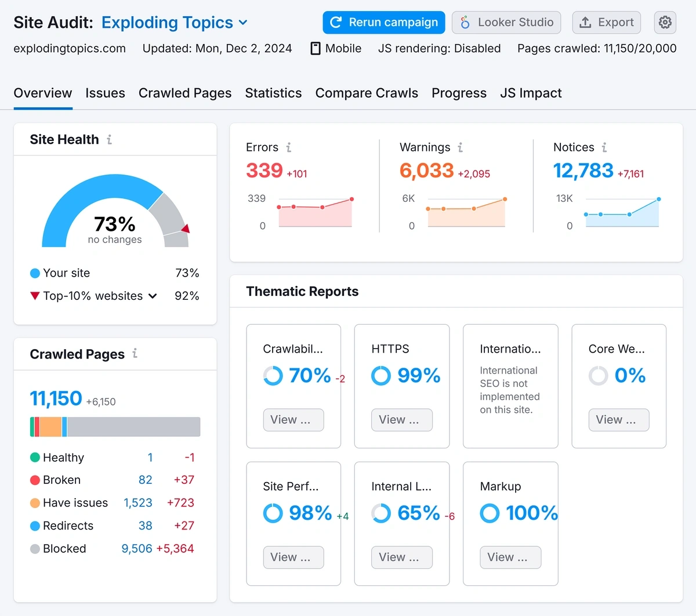This screenshot has height=616, width=696.
Task: Click the Crawlability donut chart icon
Action: (x=273, y=376)
